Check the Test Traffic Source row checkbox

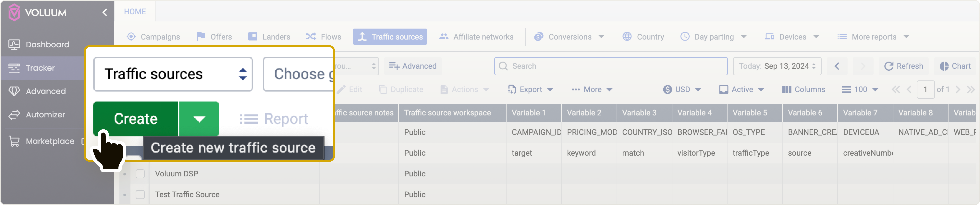click(x=140, y=194)
